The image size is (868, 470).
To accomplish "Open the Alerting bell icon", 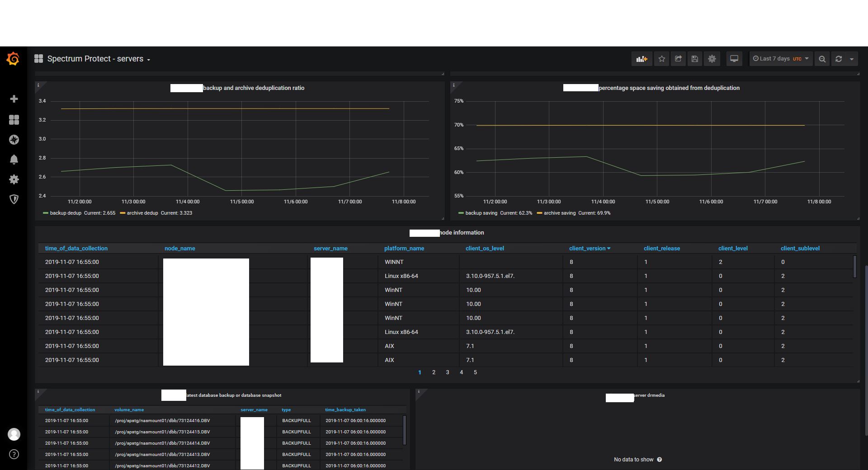I will tap(14, 160).
